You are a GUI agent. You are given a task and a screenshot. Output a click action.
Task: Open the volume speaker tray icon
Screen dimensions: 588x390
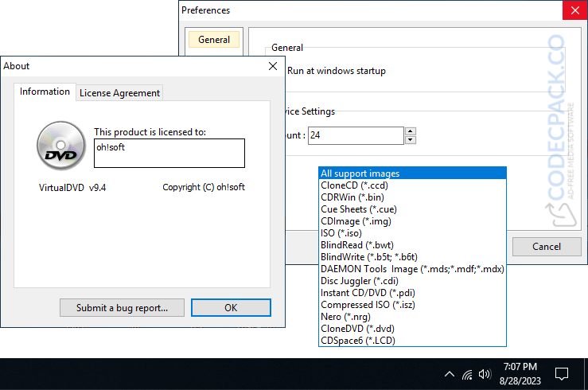pos(485,374)
